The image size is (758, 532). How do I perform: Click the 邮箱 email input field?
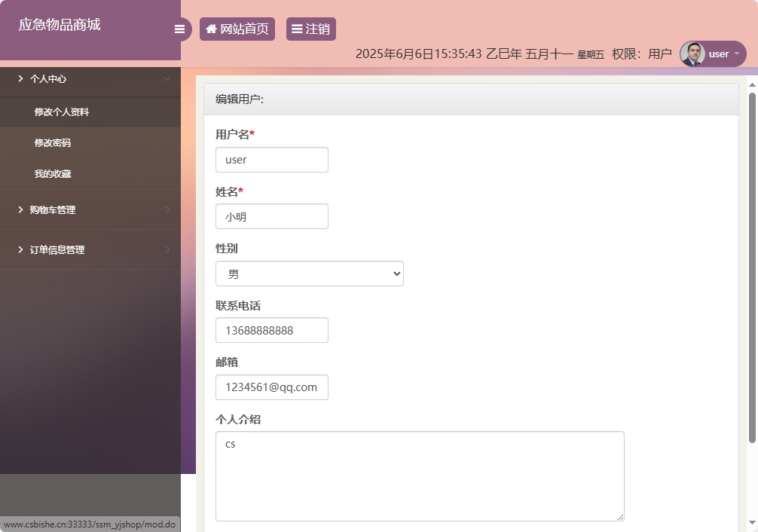tap(271, 387)
